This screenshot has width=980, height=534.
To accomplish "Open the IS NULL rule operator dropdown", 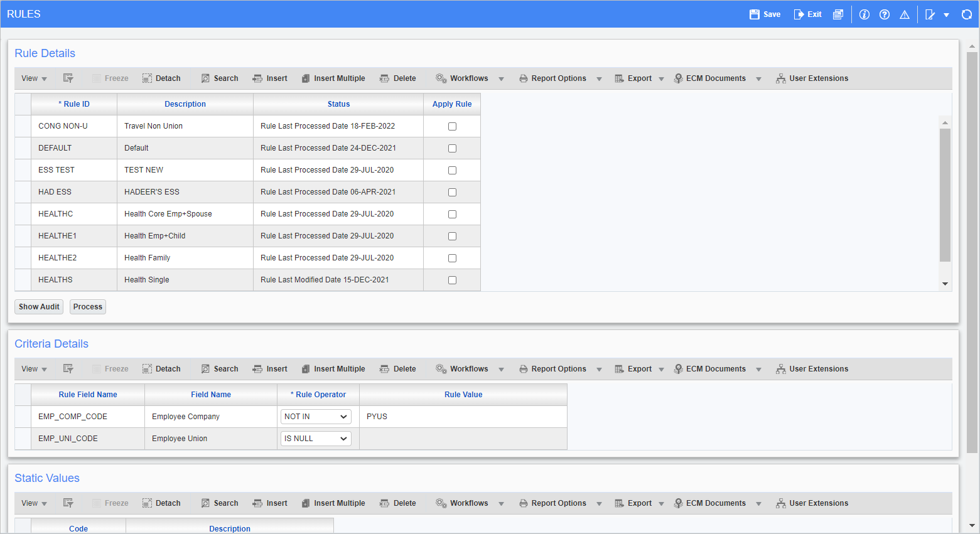I will tap(316, 439).
